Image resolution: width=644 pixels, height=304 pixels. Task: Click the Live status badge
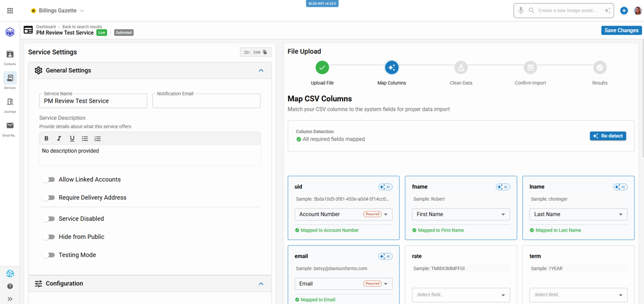click(102, 32)
